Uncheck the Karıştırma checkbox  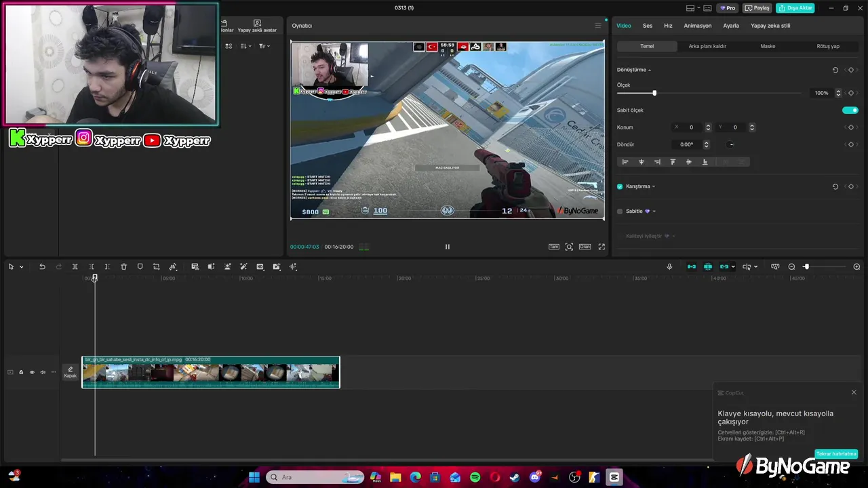(x=620, y=186)
